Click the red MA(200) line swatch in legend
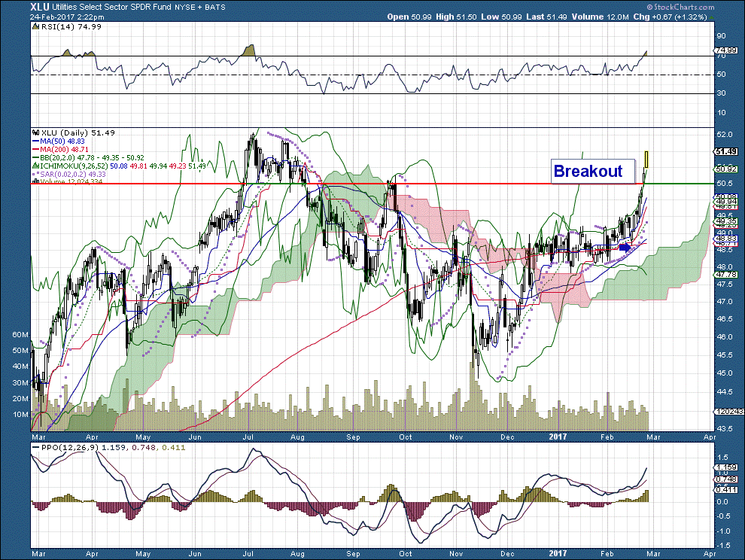The height and width of the screenshot is (560, 745). [35, 149]
